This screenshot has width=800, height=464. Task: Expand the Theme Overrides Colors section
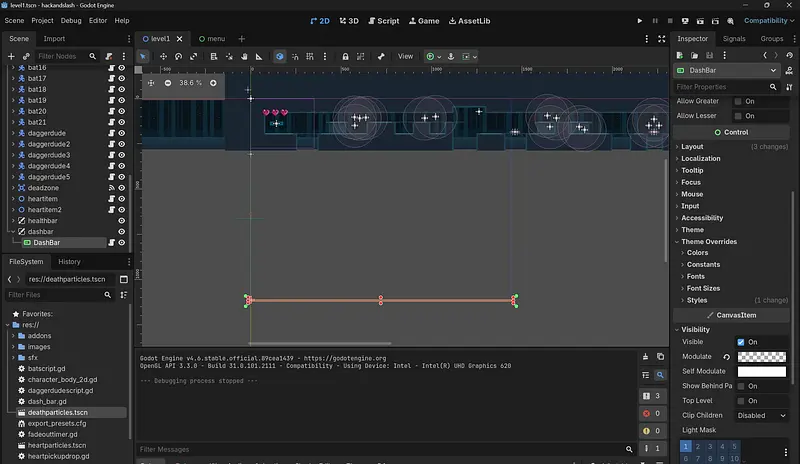click(697, 253)
